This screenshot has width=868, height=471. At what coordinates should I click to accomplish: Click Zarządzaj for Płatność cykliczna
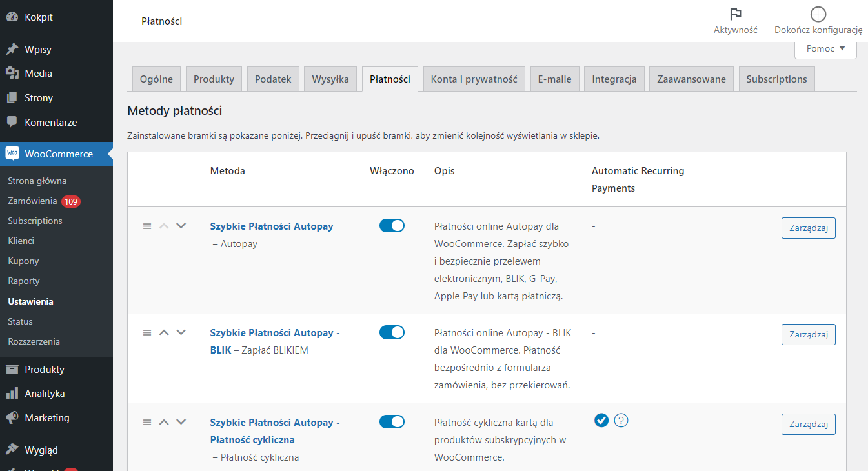[x=809, y=424]
